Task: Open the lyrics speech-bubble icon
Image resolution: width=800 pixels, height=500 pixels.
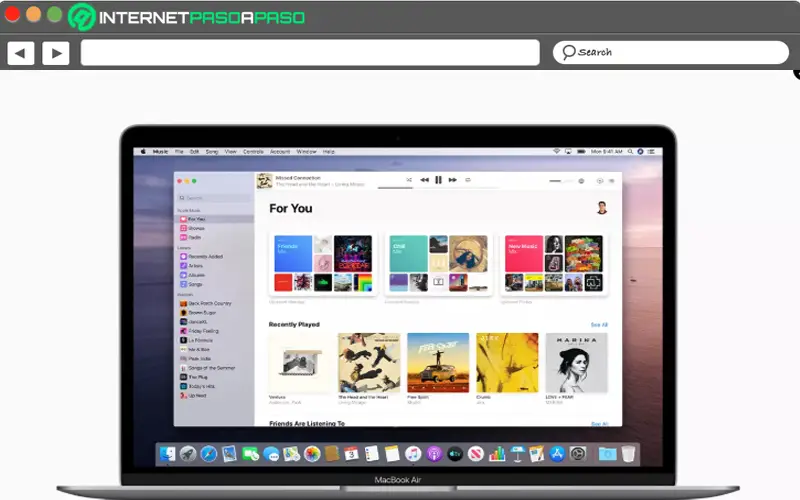Action: tap(600, 181)
